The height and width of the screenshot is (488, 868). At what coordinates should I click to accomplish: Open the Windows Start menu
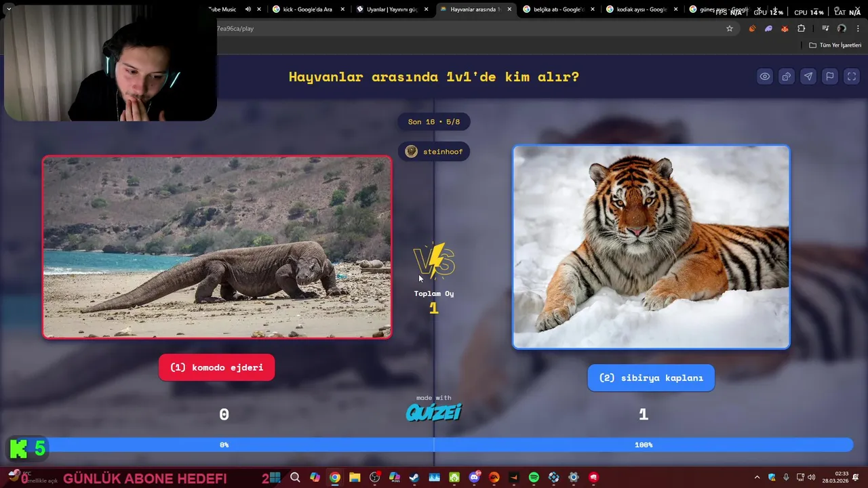275,477
